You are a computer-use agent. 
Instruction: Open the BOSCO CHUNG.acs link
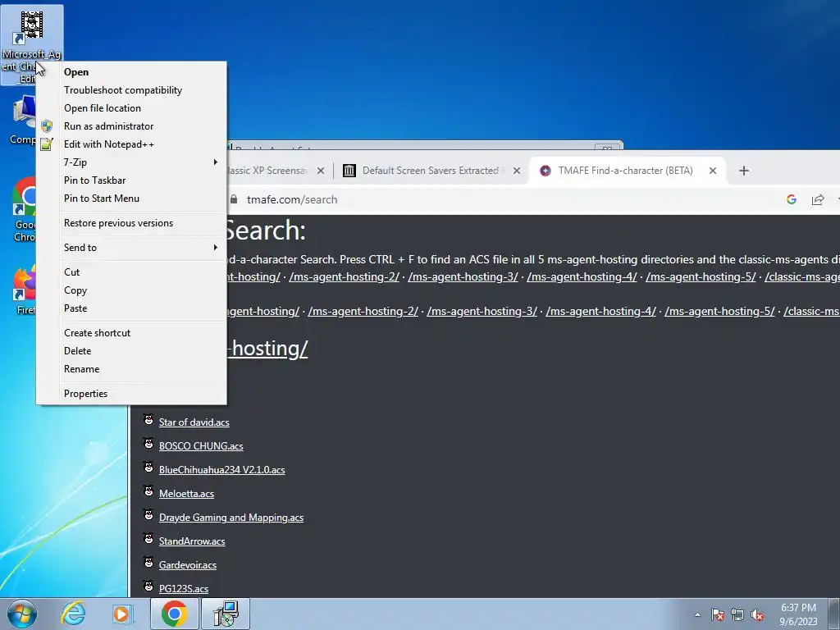click(201, 445)
